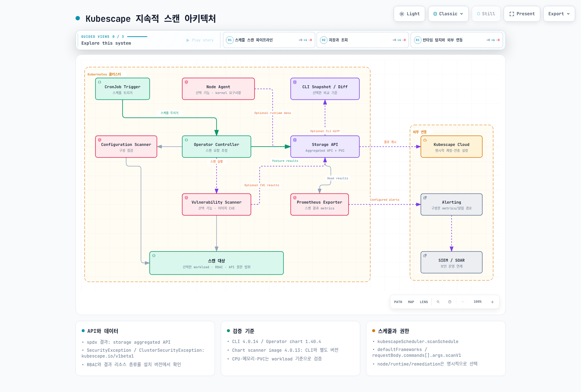581x392 pixels.
Task: Click the database icon on Storage API node
Action: point(295,140)
